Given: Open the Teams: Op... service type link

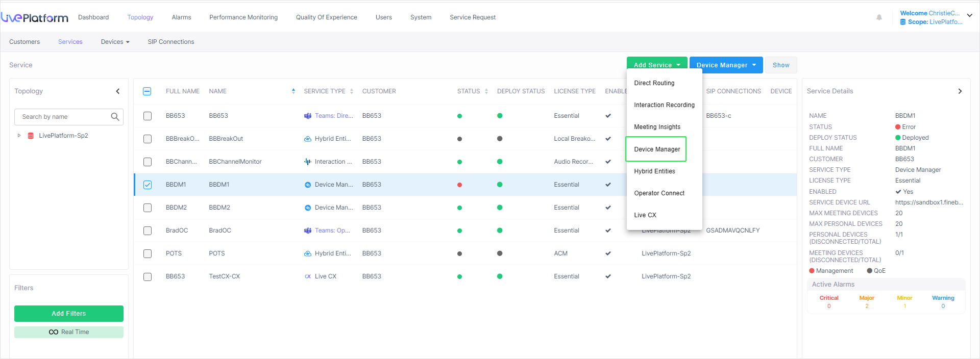Looking at the screenshot, I should point(332,230).
